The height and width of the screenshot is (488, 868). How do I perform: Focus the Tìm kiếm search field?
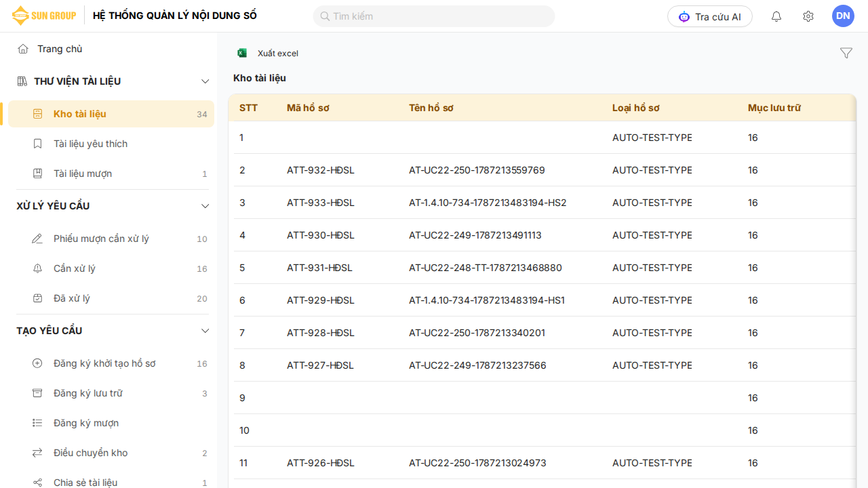click(x=434, y=16)
